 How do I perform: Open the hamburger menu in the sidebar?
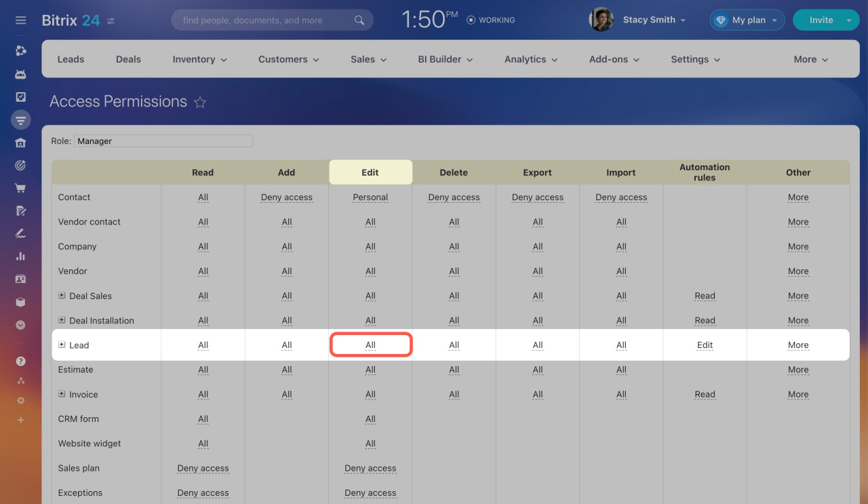click(x=20, y=20)
